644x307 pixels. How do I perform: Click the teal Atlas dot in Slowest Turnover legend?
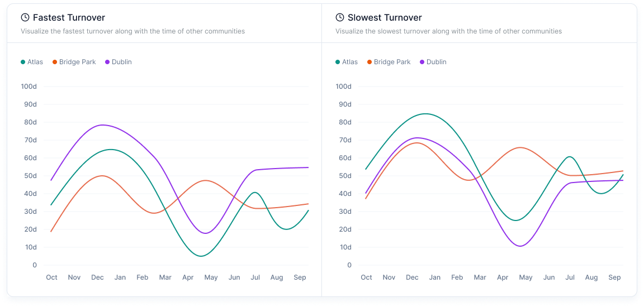point(338,62)
